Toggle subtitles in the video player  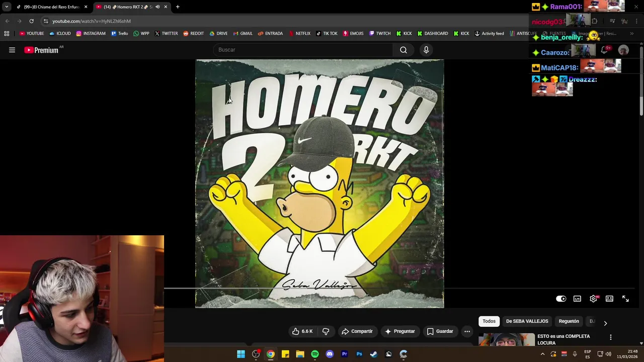point(577,299)
